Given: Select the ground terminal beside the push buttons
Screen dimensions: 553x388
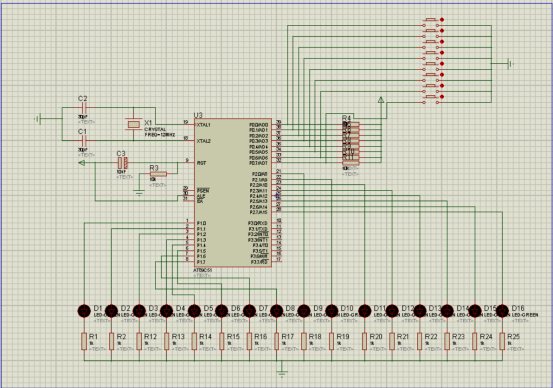Looking at the screenshot, I should [x=510, y=64].
